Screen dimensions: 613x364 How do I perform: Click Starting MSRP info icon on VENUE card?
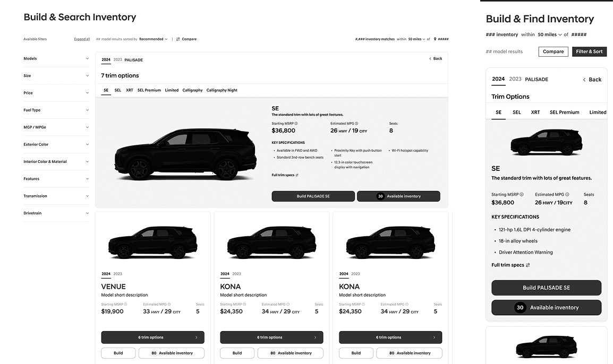pos(125,304)
